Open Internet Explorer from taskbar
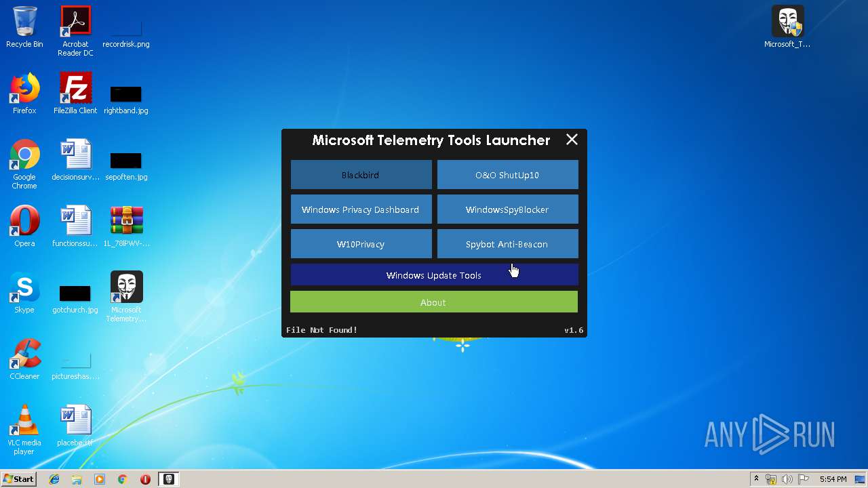Screen dimensions: 868x488 tap(54, 479)
